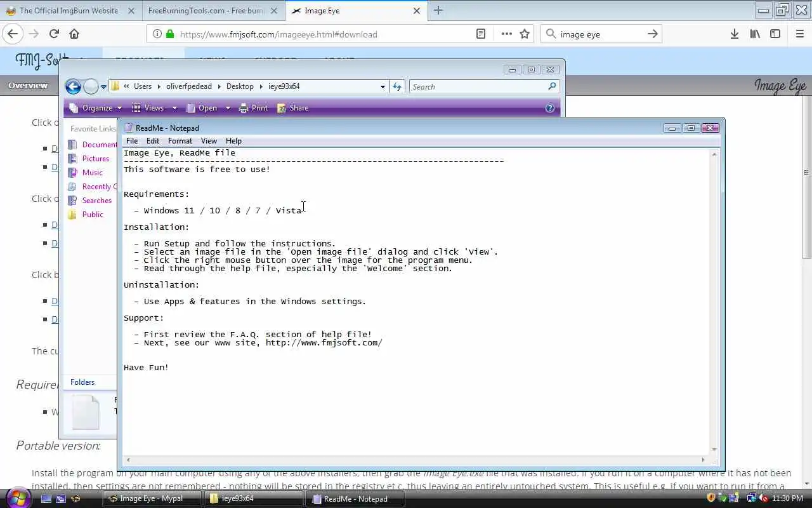The image size is (812, 508).
Task: Open Pictures in Favorite Links
Action: [89, 159]
